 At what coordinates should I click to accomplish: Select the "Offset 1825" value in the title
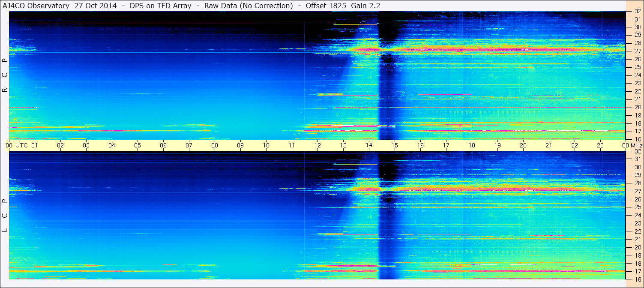coord(326,6)
